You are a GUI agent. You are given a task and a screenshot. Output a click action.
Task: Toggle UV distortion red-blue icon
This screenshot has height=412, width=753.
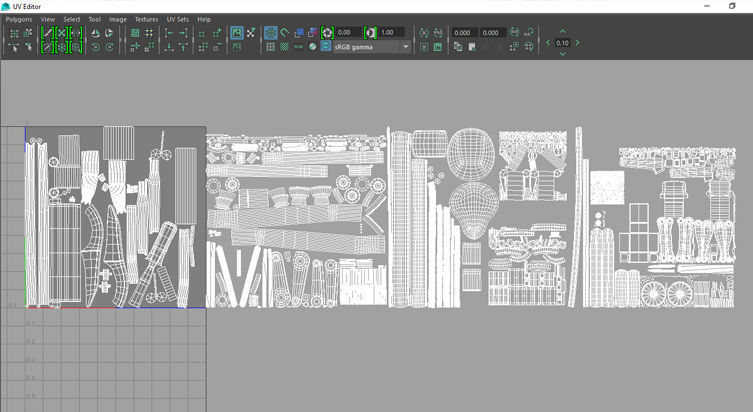pyautogui.click(x=313, y=33)
